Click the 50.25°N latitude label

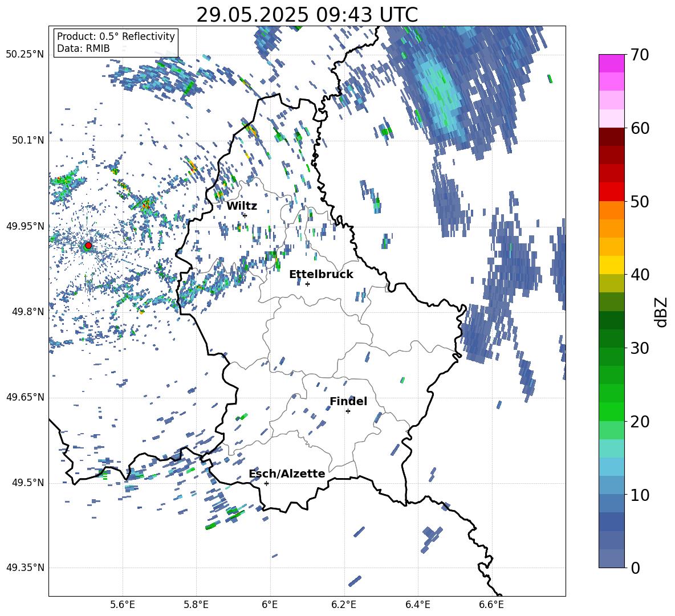(x=25, y=55)
